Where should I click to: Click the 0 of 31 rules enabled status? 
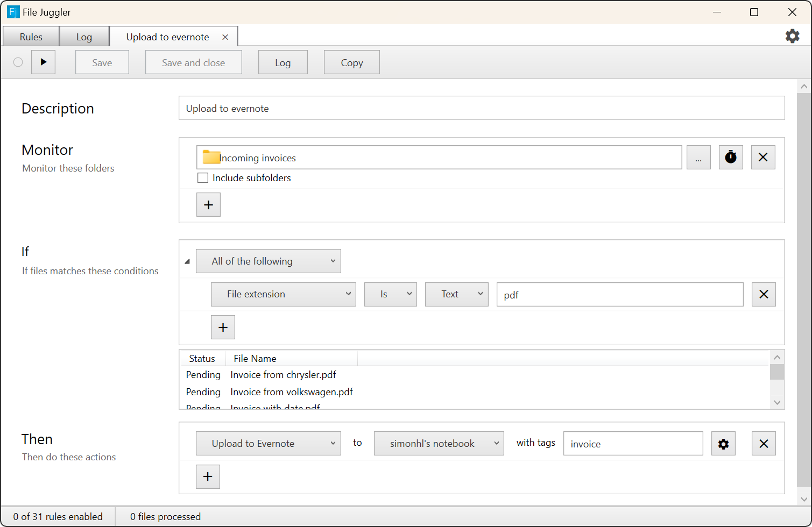click(x=58, y=517)
